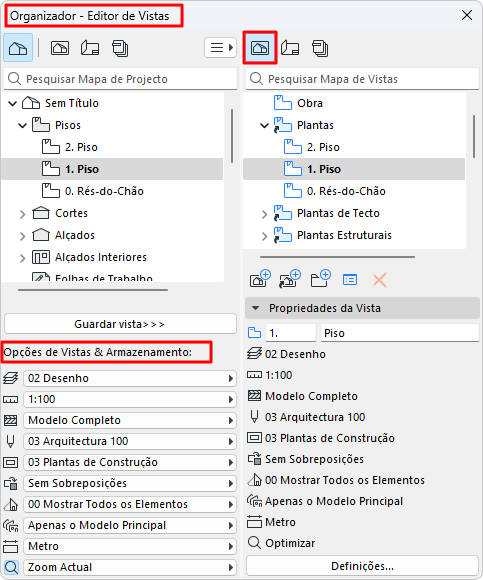Select 2. Piso in the project map
This screenshot has height=580, width=483.
[112, 147]
